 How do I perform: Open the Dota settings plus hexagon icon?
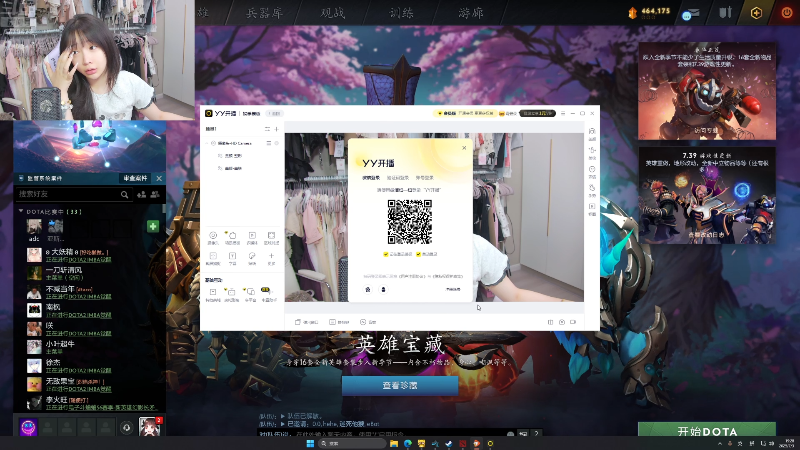[x=756, y=13]
